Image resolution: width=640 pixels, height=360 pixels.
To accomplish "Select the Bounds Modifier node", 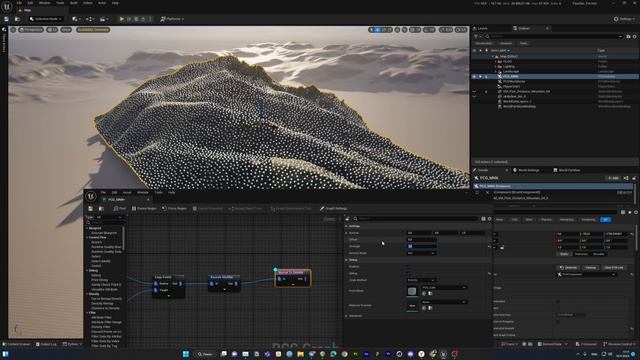I will pos(224,283).
